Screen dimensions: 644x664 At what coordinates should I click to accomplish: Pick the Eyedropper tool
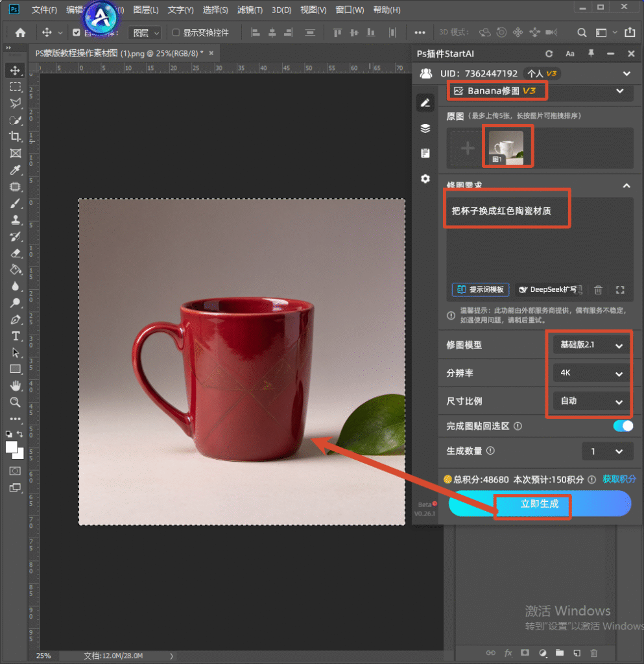tap(16, 170)
